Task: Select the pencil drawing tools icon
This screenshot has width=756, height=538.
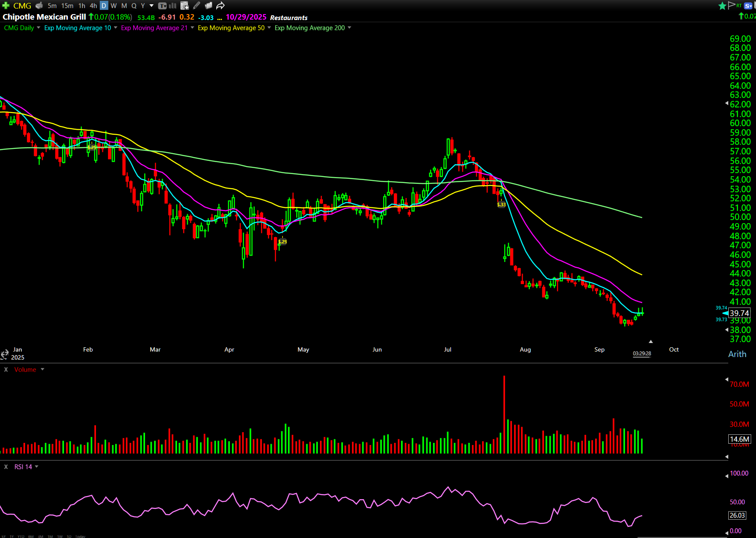Action: tap(197, 6)
